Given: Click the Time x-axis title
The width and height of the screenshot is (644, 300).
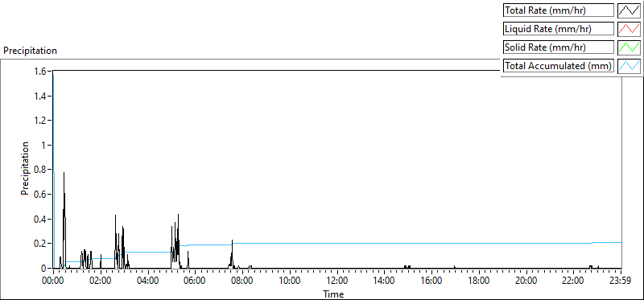Looking at the screenshot, I should click(x=333, y=294).
